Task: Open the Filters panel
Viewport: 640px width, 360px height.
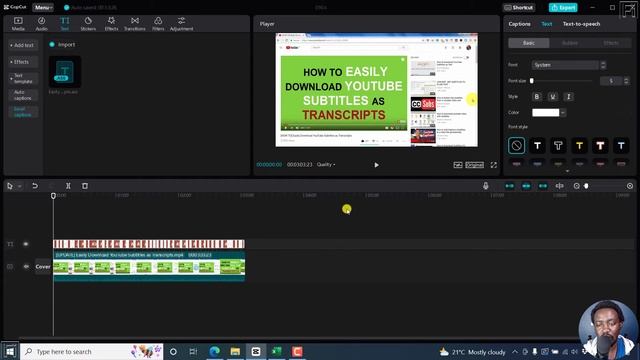Action: 158,24
